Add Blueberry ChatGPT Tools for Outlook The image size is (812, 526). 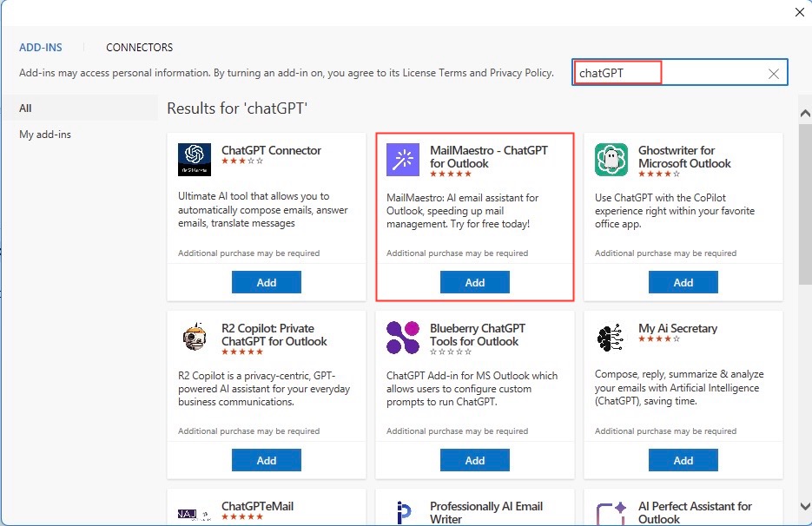click(475, 460)
